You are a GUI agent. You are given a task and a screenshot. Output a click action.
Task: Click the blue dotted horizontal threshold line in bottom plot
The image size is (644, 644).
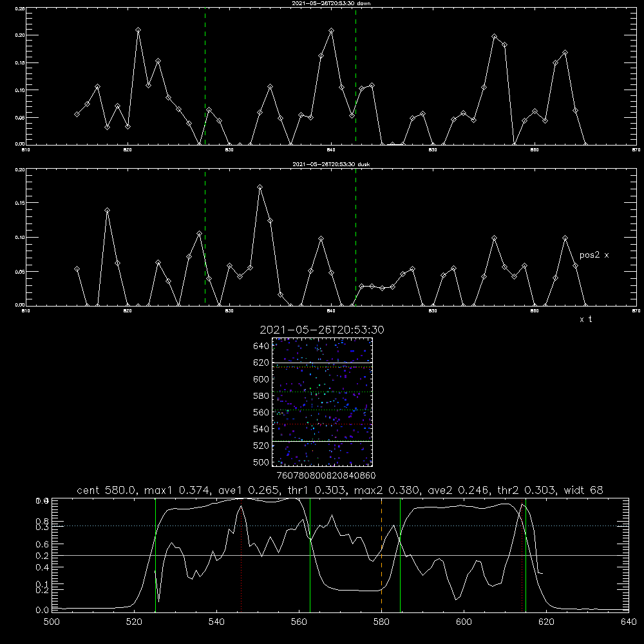tap(340, 526)
